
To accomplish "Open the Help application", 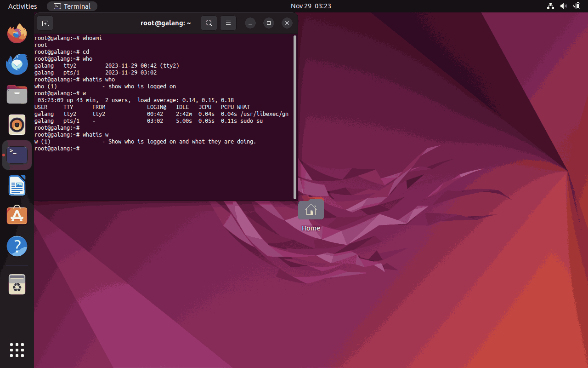I will tap(17, 247).
